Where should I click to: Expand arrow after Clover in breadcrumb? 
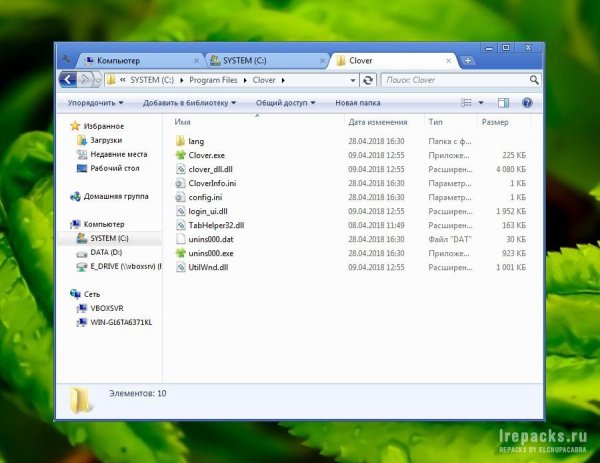pyautogui.click(x=283, y=80)
